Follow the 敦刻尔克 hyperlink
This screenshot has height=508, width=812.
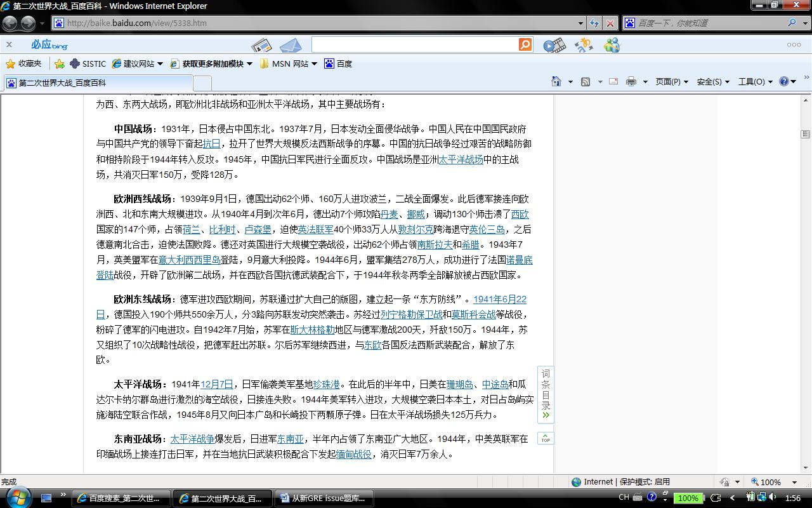click(x=416, y=229)
